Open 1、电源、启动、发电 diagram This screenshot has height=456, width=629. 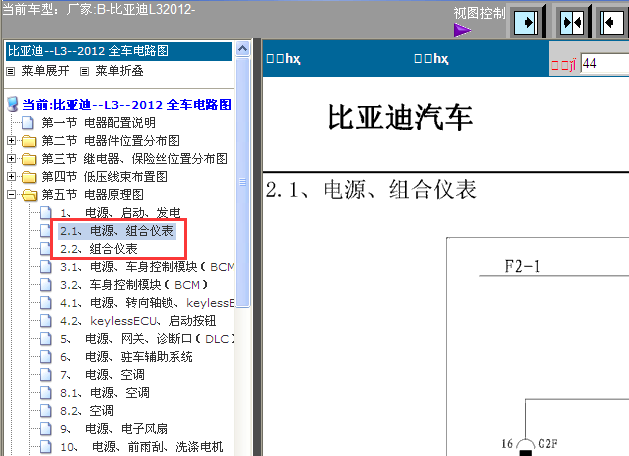pos(120,213)
